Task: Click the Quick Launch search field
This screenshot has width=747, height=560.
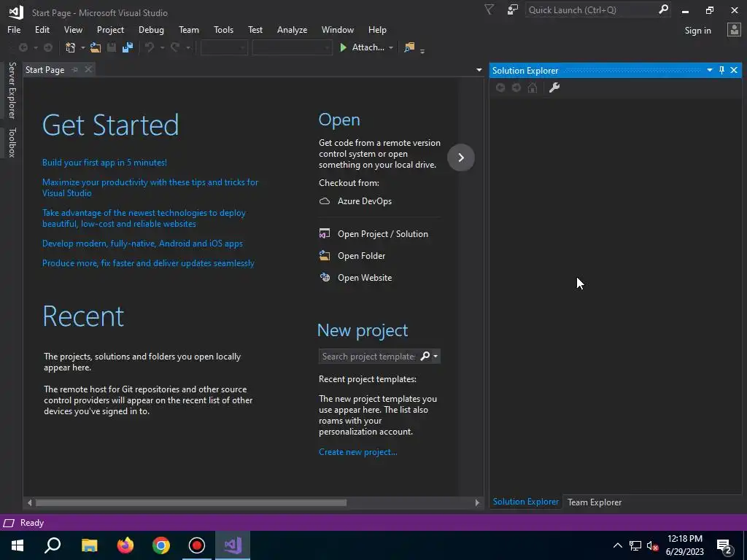Action: coord(592,9)
